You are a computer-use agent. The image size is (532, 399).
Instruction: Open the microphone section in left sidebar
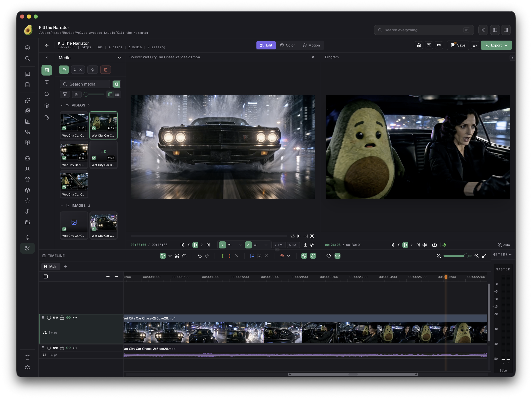[27, 238]
